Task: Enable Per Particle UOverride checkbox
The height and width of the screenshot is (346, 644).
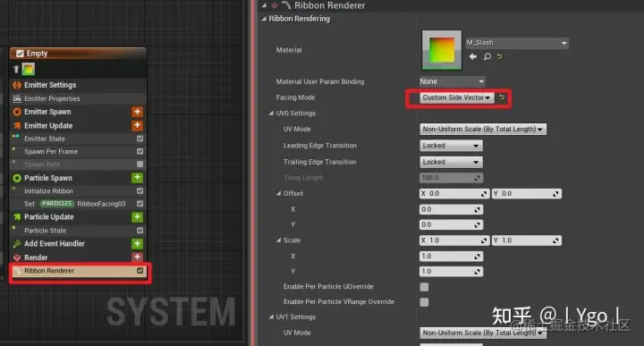Action: 424,286
